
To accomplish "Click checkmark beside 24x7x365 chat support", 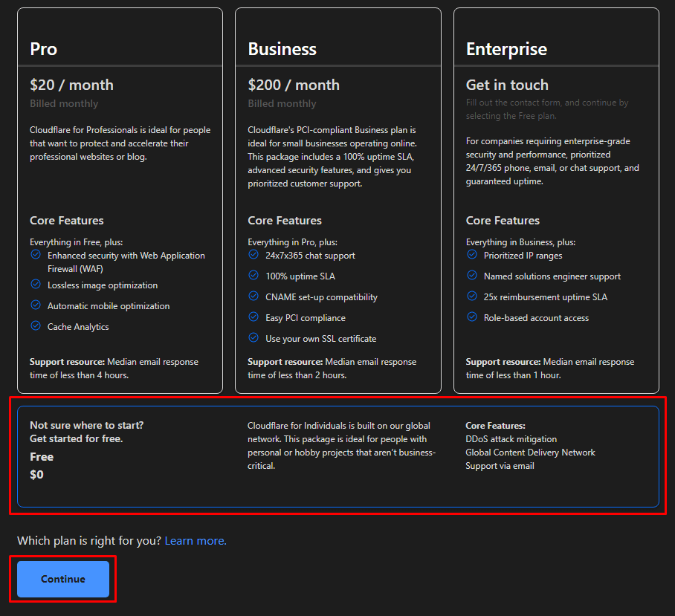I will click(253, 255).
